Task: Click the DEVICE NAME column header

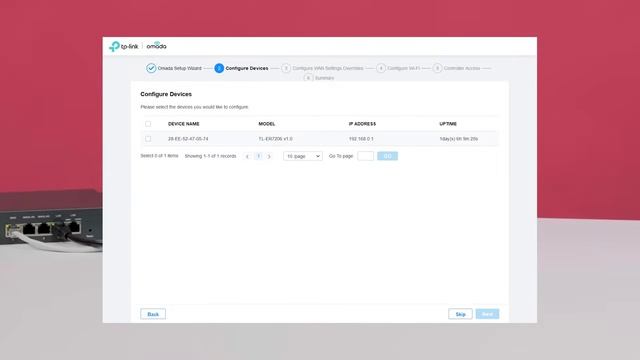Action: coord(184,124)
